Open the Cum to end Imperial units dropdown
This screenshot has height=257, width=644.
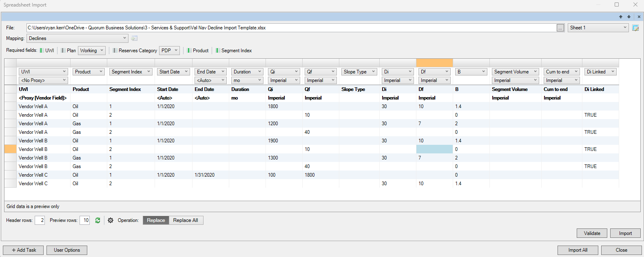click(x=562, y=80)
